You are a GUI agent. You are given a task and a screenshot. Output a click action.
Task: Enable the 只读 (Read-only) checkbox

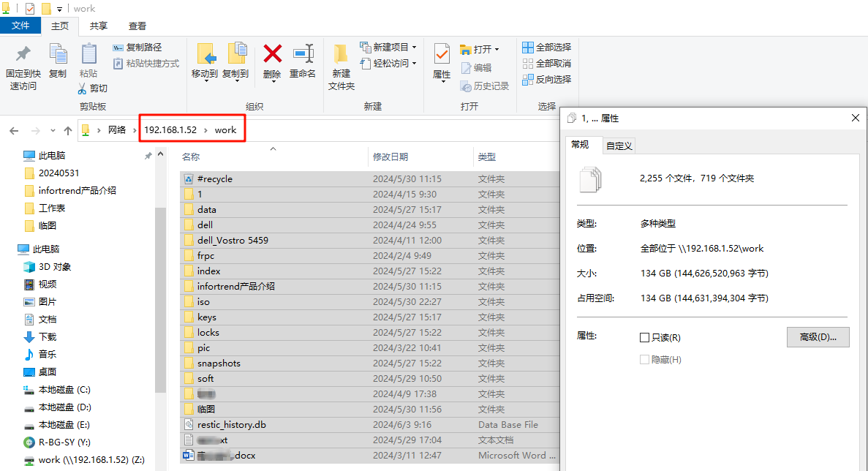coord(646,337)
